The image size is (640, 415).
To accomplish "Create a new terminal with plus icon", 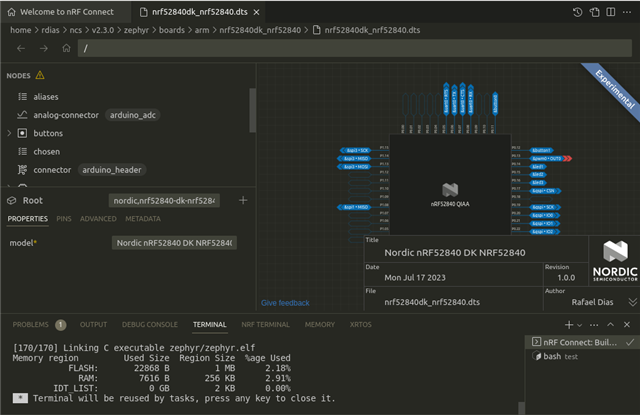I will click(x=569, y=325).
